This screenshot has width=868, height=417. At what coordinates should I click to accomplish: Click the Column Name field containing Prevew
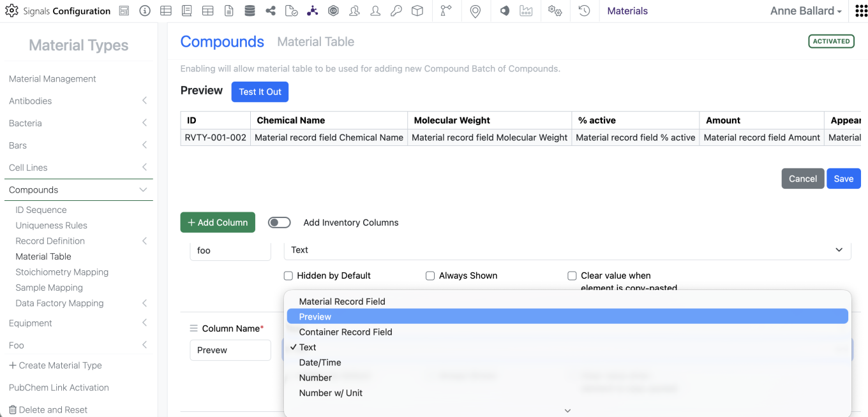[230, 350]
